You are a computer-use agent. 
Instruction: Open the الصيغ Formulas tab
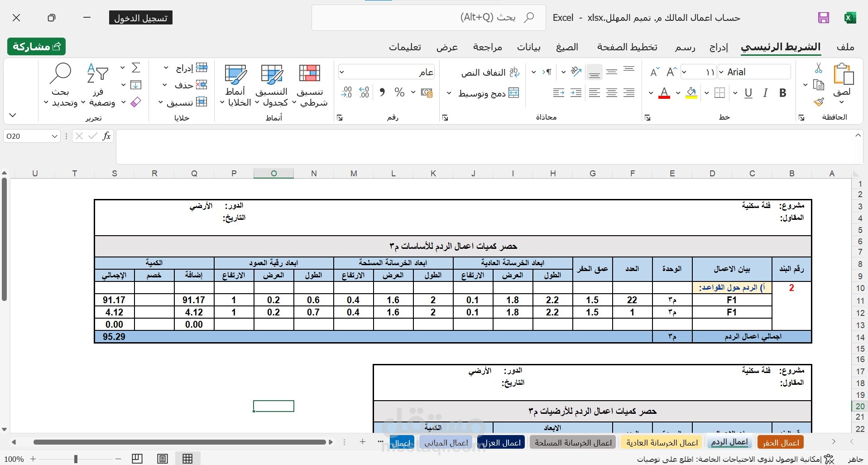(567, 47)
